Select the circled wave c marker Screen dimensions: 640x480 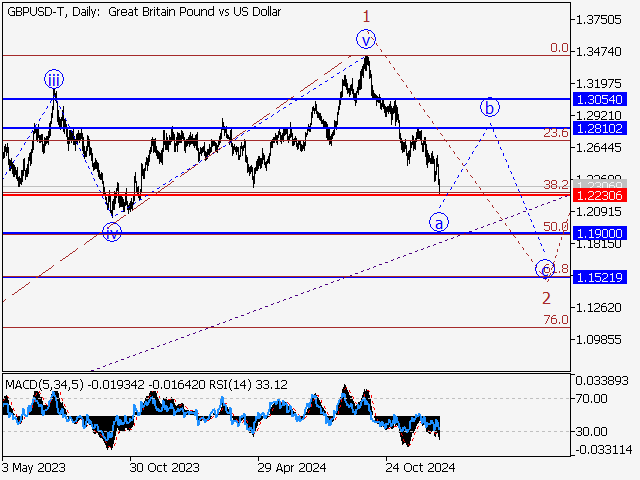545,269
